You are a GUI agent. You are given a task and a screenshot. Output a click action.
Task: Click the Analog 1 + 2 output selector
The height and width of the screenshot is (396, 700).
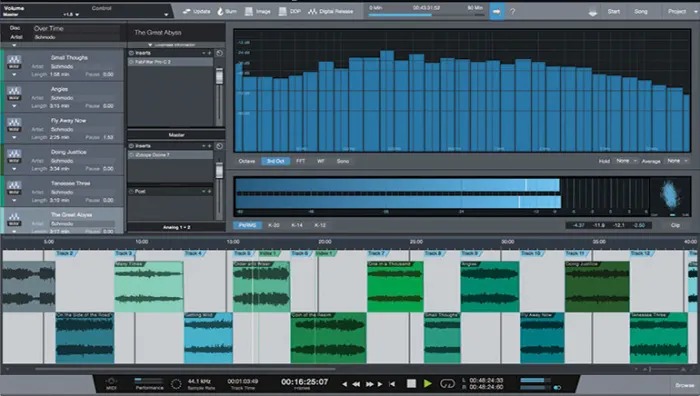176,227
